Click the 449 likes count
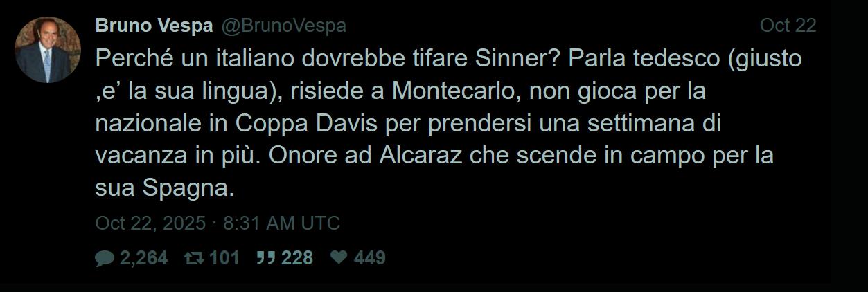The image size is (868, 292). tap(369, 258)
